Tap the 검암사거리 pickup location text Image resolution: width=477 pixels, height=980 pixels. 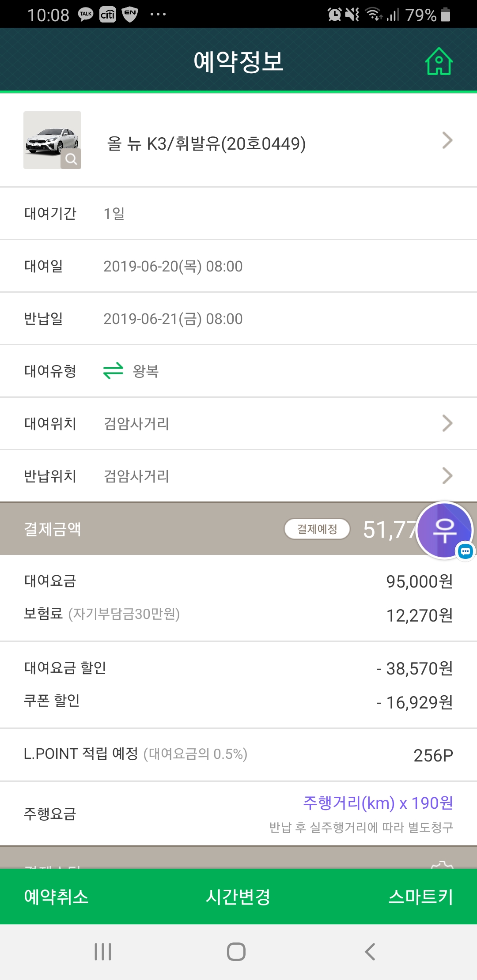136,424
